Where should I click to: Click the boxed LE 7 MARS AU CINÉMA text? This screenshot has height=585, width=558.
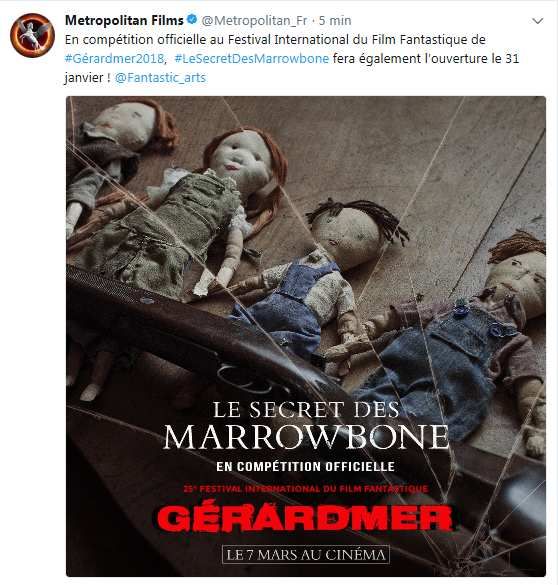tap(306, 554)
